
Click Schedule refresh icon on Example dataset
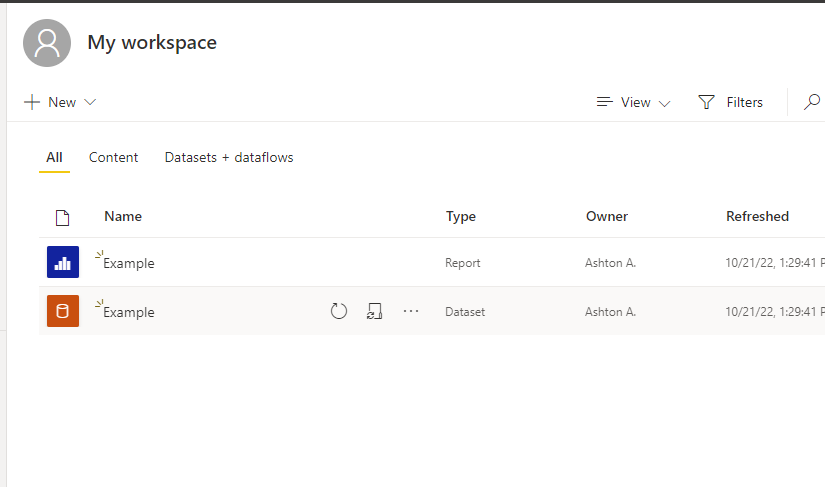[x=374, y=311]
